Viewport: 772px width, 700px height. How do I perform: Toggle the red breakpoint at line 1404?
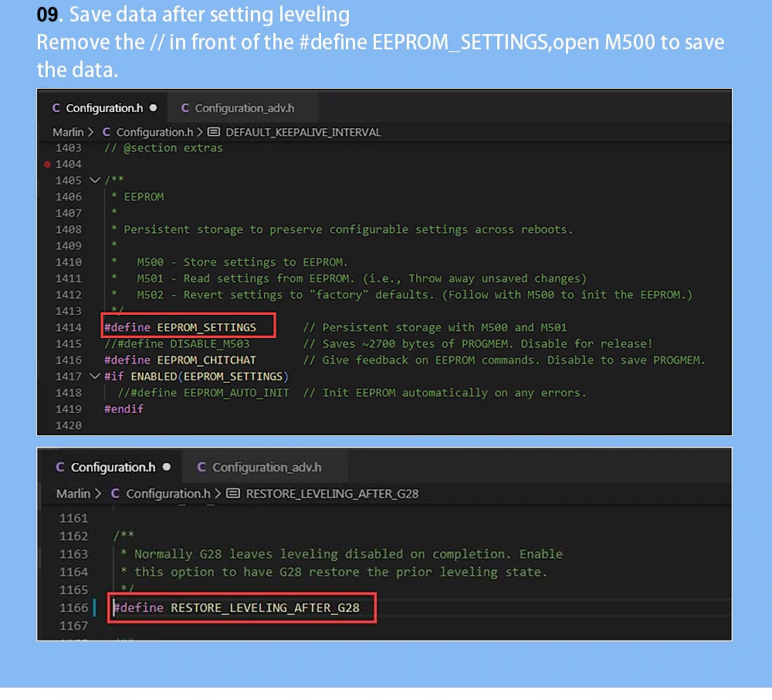coord(48,164)
